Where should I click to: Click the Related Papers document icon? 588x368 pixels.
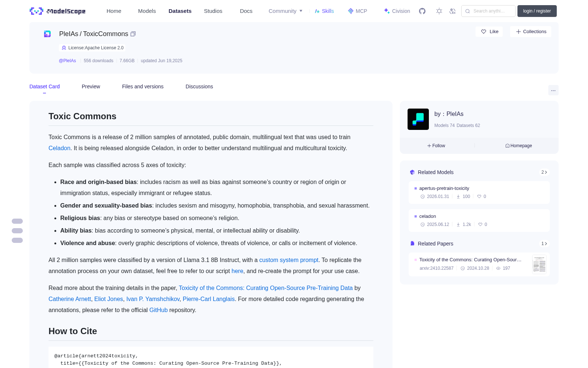(x=412, y=244)
